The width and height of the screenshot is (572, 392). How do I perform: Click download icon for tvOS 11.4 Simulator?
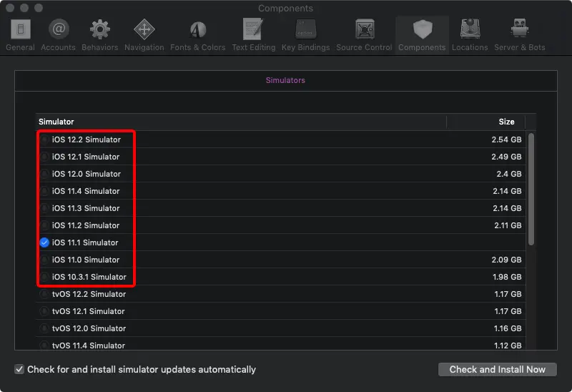(44, 346)
